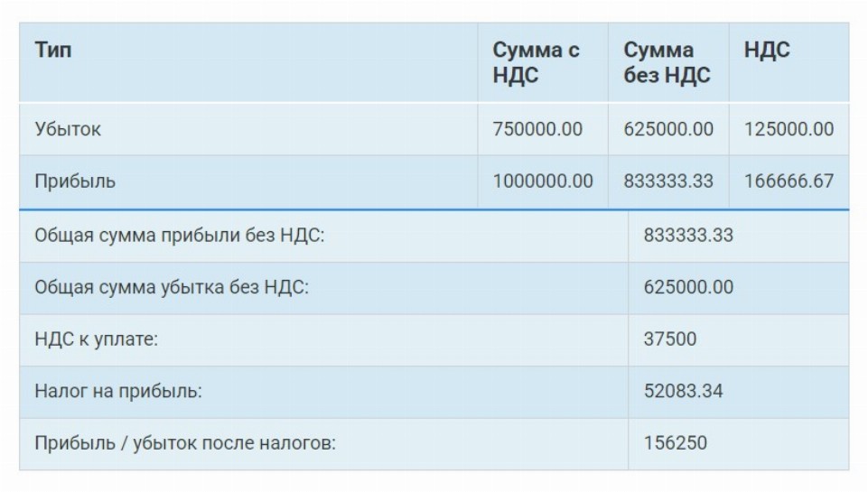The width and height of the screenshot is (868, 492).
Task: Select the Сумма с НДС column header
Action: 536,62
